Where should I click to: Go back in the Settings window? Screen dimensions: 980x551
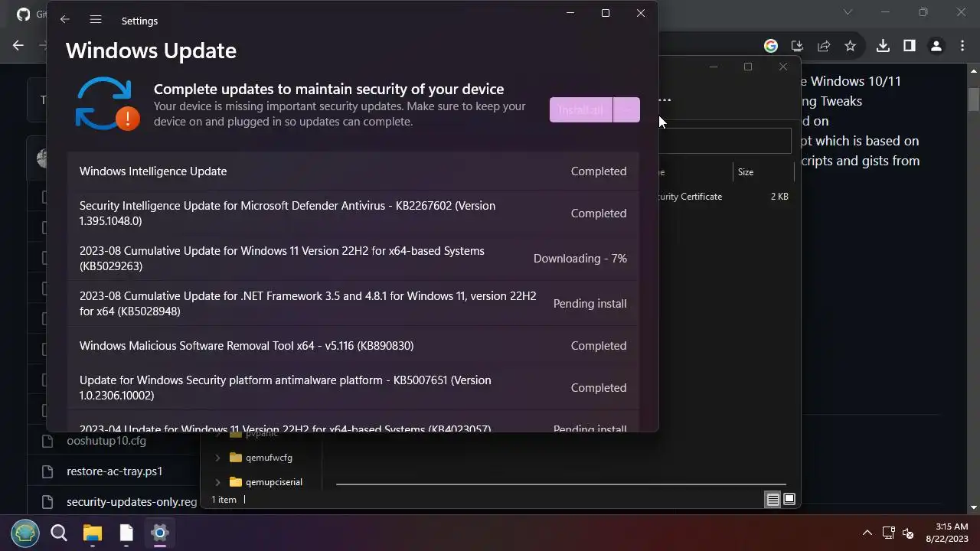point(65,20)
